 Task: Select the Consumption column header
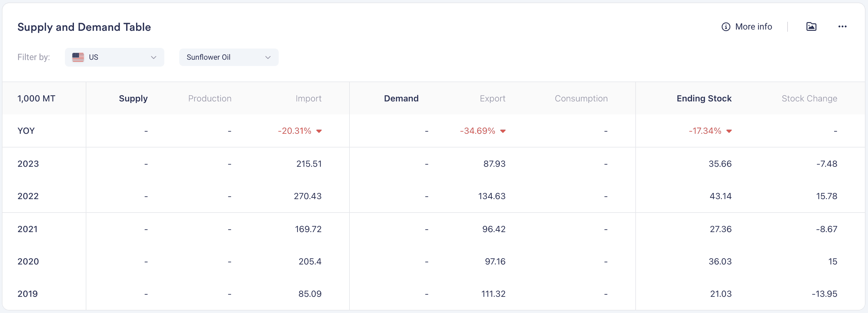[x=581, y=99]
